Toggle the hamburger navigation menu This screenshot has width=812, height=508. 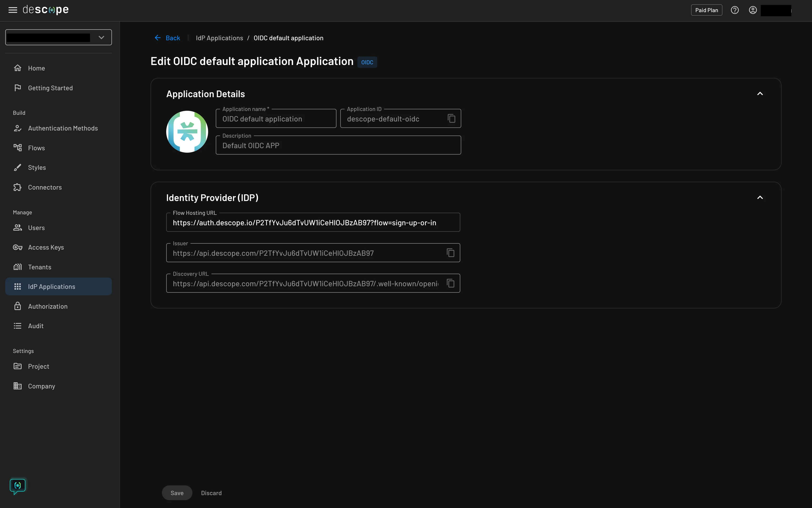(12, 10)
